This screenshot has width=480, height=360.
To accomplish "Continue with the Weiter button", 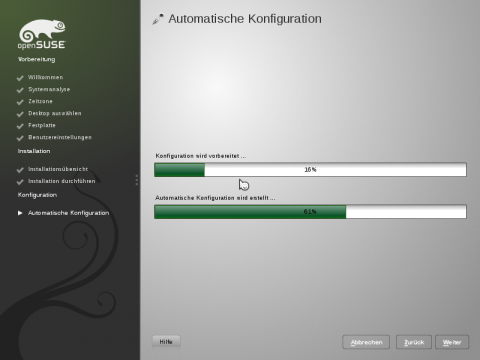I will [x=452, y=342].
